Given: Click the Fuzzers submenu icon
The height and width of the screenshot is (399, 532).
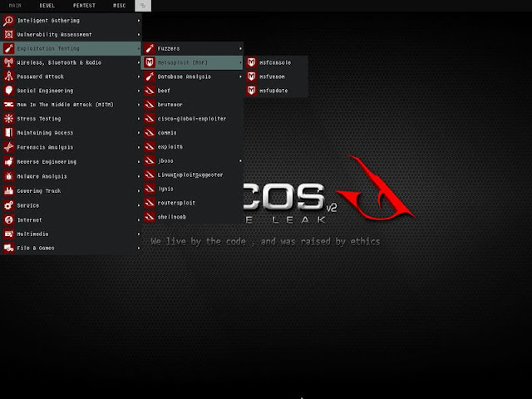Looking at the screenshot, I should click(x=150, y=48).
